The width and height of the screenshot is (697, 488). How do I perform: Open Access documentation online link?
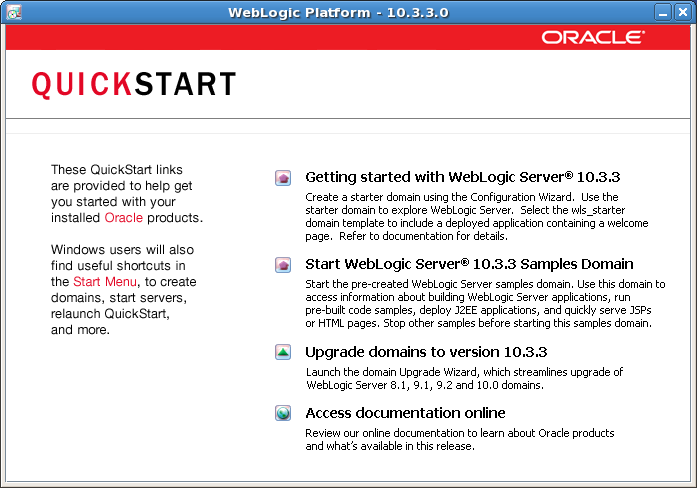[x=405, y=413]
